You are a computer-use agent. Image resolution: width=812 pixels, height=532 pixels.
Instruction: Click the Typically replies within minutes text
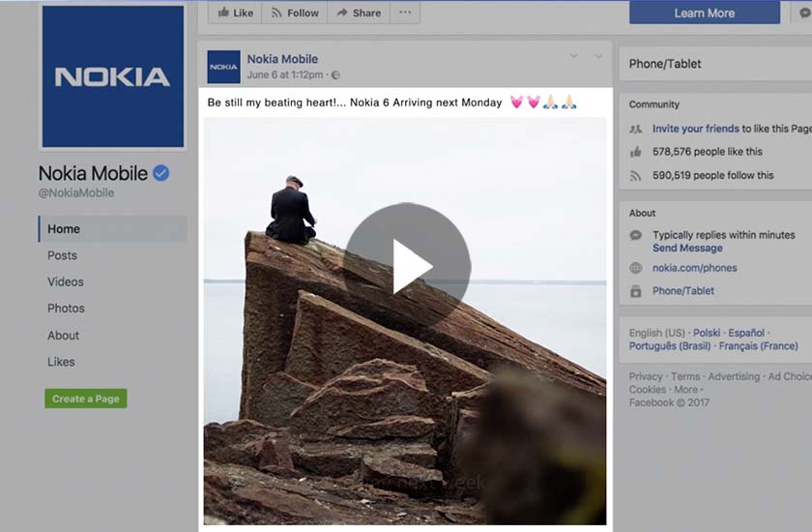point(723,235)
